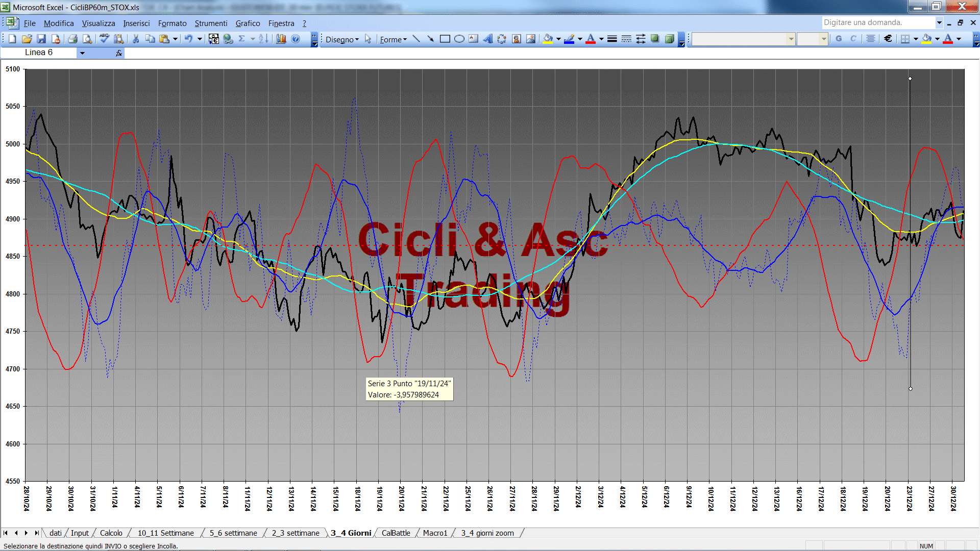Go to the first sheet tab arrow
Screen dimensions: 980x551
(6, 533)
